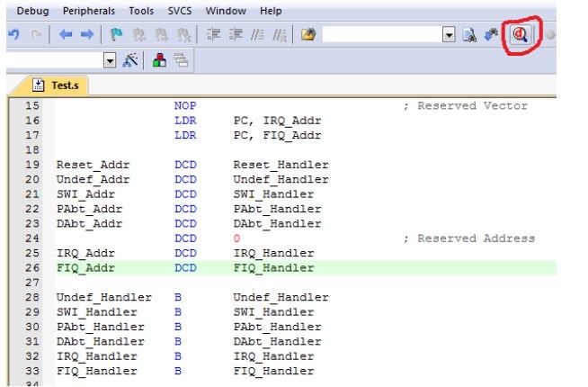Open the Debug menu
588x387 pixels.
(x=23, y=12)
